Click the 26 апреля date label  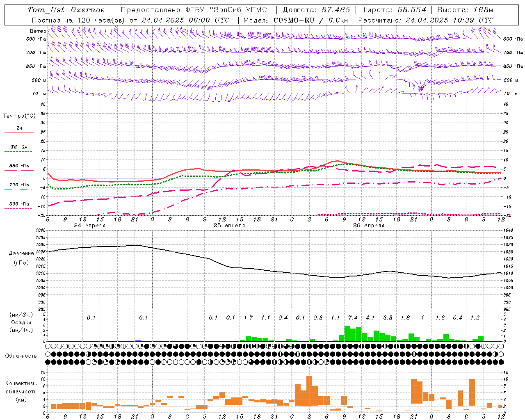(369, 226)
